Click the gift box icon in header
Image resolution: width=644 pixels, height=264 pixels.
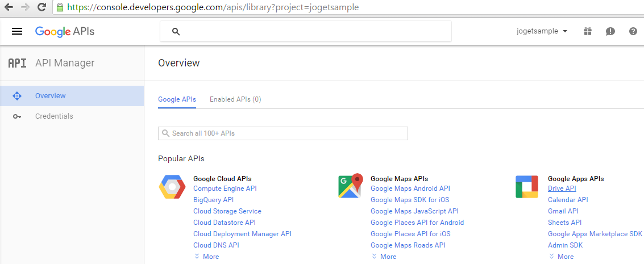point(588,31)
